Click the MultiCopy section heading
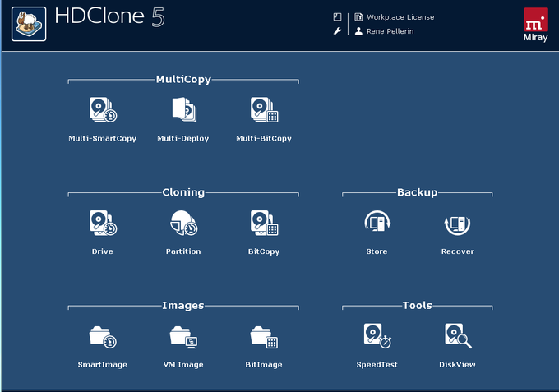Viewport: 559px width, 392px height. (x=183, y=79)
